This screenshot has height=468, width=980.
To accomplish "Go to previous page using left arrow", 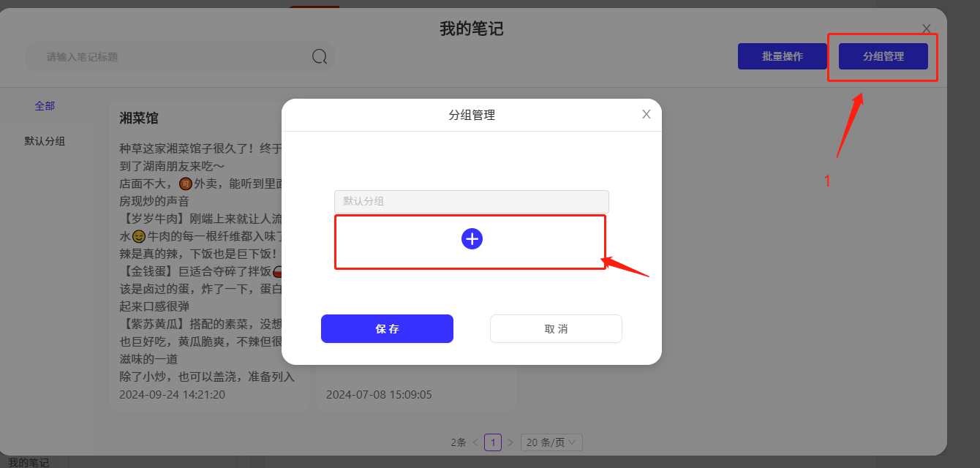I will point(475,442).
